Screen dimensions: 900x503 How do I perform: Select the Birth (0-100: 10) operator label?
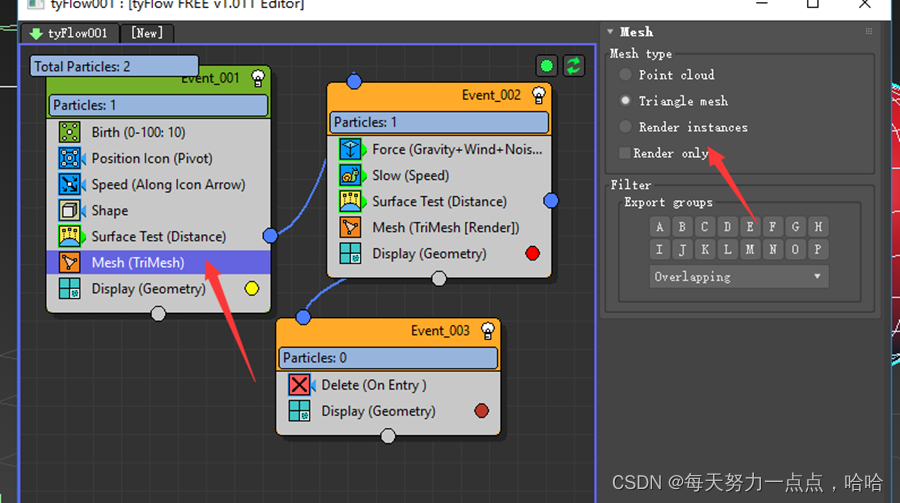tap(138, 133)
